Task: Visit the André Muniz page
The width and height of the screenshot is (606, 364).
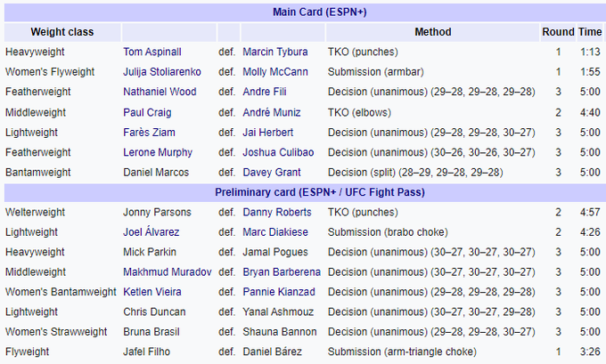Action: 270,112
